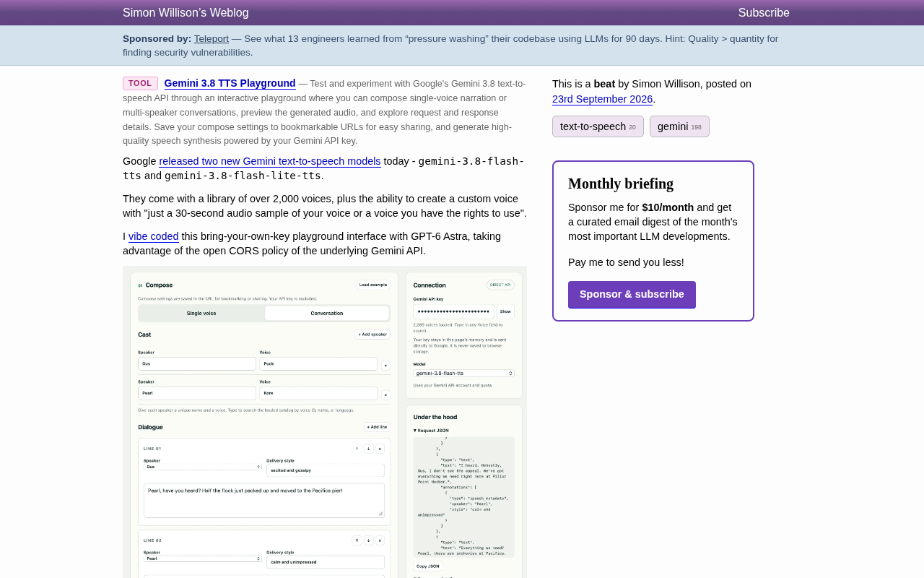The width and height of the screenshot is (924, 578).
Task: Click Subscribe in the top header
Action: [764, 13]
